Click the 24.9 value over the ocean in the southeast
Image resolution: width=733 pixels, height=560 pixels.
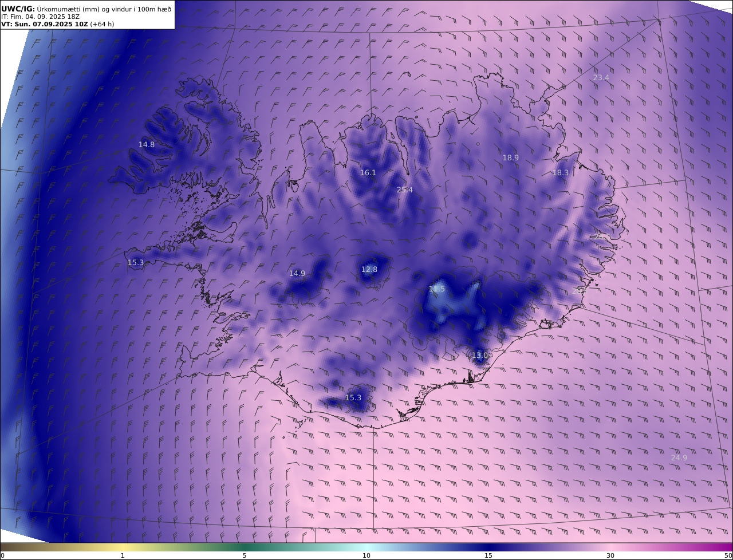click(x=679, y=458)
